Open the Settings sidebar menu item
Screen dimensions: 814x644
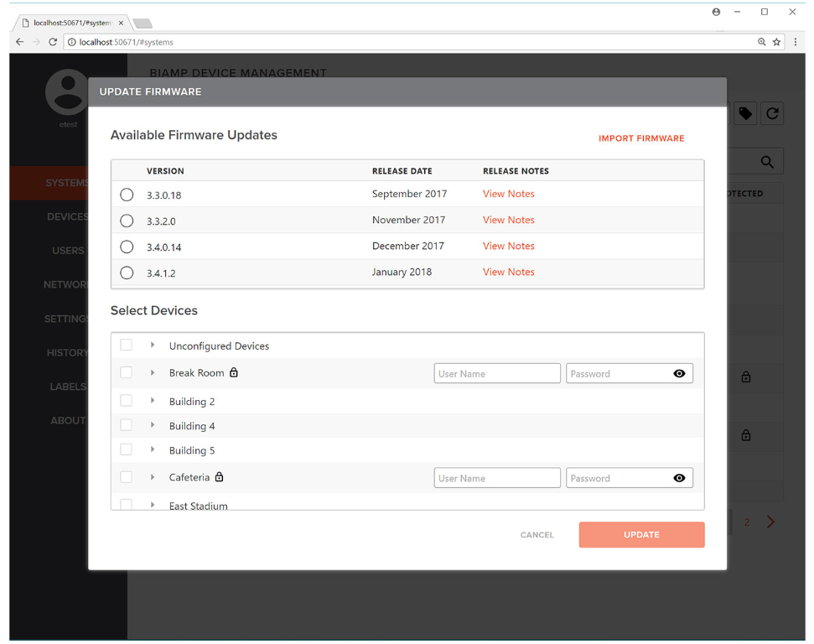[x=66, y=319]
